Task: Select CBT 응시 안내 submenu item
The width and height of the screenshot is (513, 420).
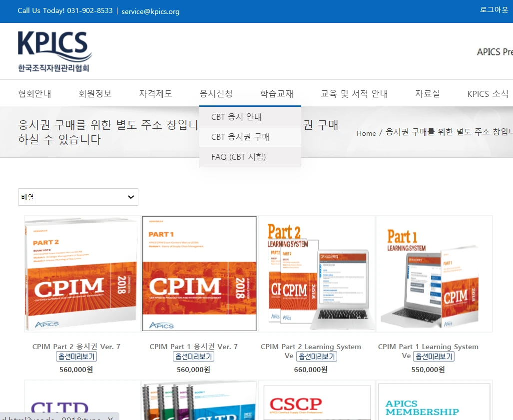Action: click(250, 117)
